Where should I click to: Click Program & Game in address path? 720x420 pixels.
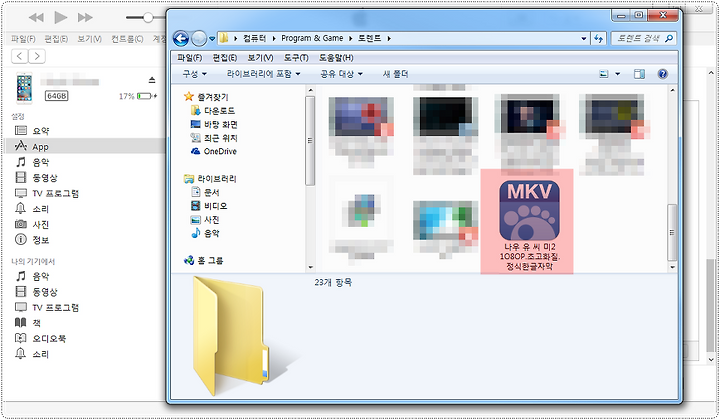pos(312,39)
